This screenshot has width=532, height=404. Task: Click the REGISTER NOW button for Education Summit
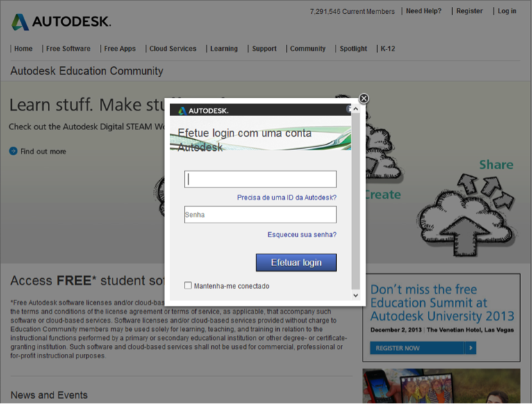tap(423, 348)
